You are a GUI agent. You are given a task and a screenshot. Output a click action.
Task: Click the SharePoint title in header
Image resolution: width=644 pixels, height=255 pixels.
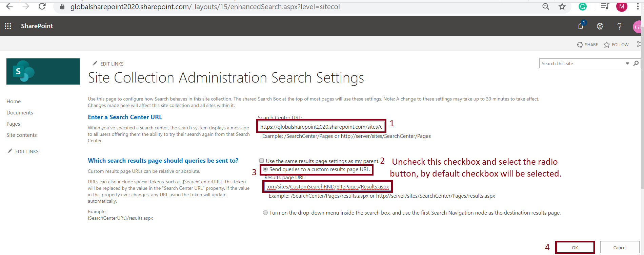point(37,26)
